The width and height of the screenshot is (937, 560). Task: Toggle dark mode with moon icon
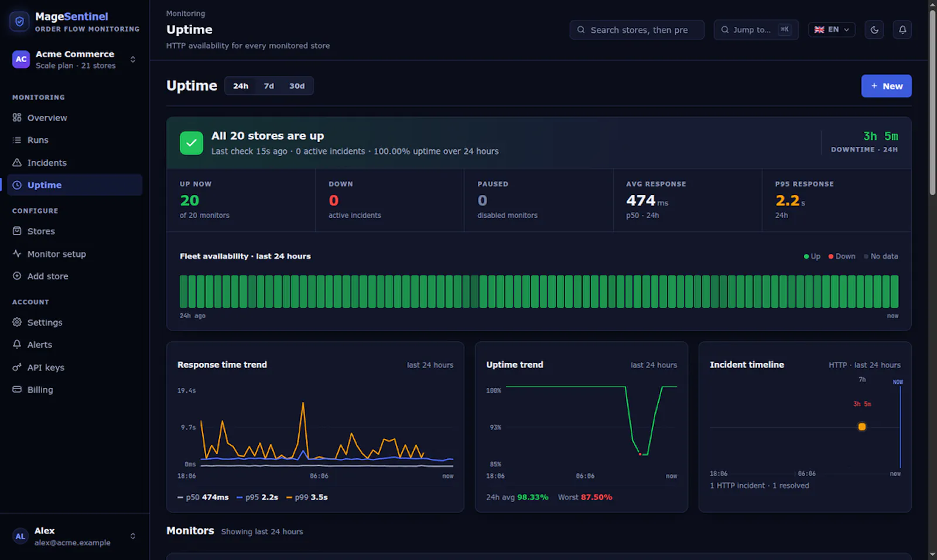point(874,30)
